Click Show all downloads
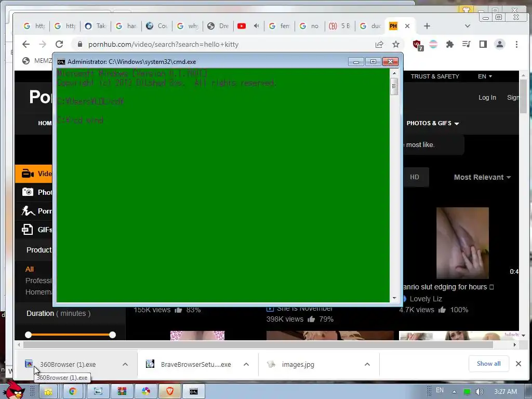Viewport: 532px width, 399px height. (488, 364)
